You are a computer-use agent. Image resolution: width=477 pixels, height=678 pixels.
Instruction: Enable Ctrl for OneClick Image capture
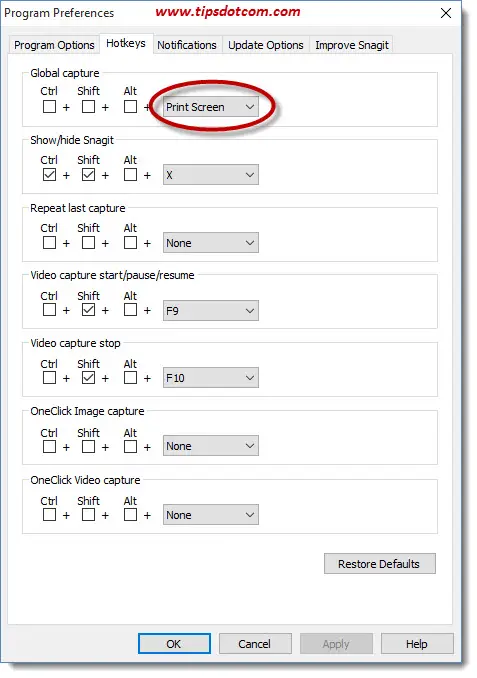(49, 446)
